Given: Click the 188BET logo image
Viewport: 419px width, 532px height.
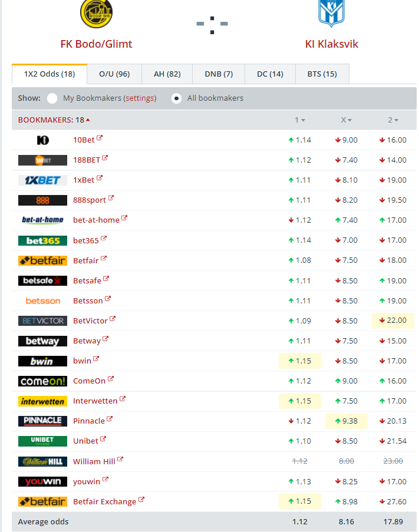Looking at the screenshot, I should click(43, 160).
